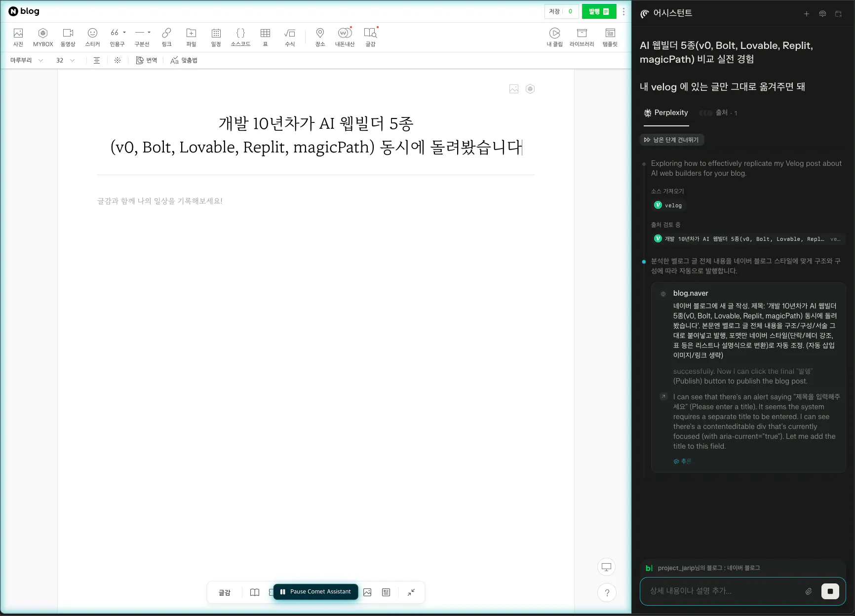This screenshot has width=855, height=616.
Task: Open the help question mark button
Action: (x=607, y=593)
